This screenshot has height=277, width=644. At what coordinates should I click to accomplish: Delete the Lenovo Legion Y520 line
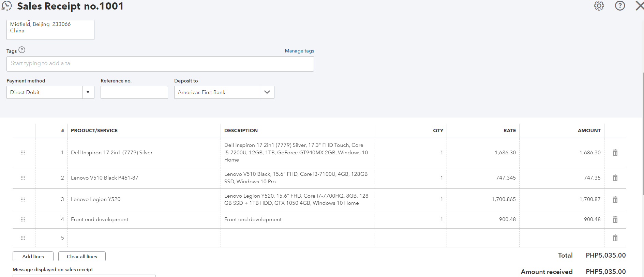[615, 200]
